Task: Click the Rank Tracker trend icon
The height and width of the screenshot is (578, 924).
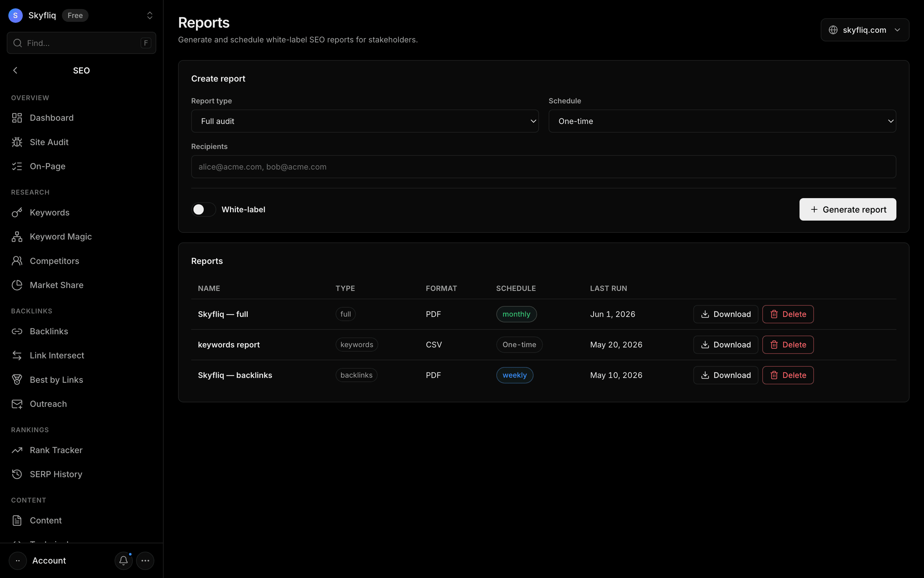Action: pyautogui.click(x=17, y=450)
